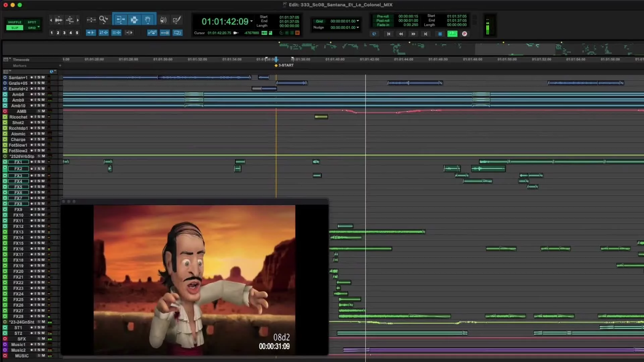Toggle Tab to Transients button
The width and height of the screenshot is (644, 362).
click(x=91, y=33)
